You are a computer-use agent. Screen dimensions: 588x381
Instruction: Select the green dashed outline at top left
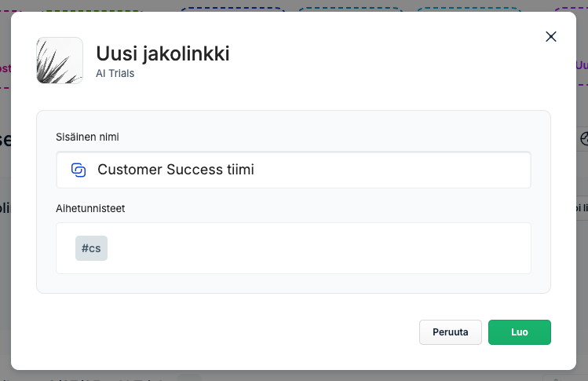pyautogui.click(x=92, y=10)
